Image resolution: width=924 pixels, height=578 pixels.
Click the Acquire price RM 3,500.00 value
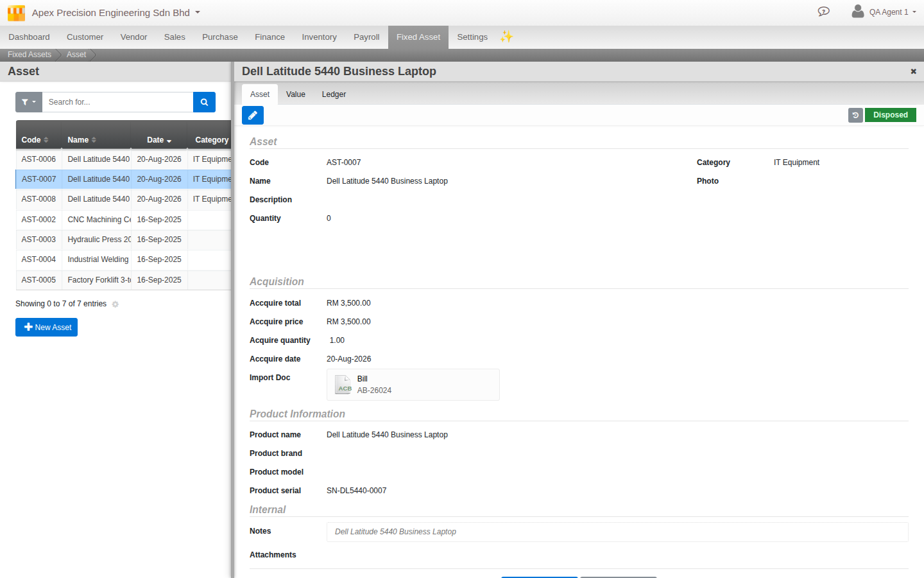click(348, 322)
